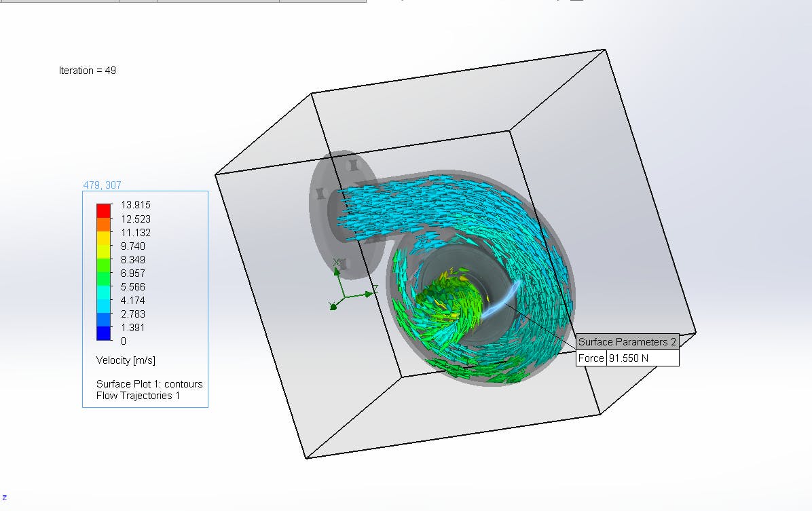Select 'Flow Trajectories 1' legend text

[138, 395]
